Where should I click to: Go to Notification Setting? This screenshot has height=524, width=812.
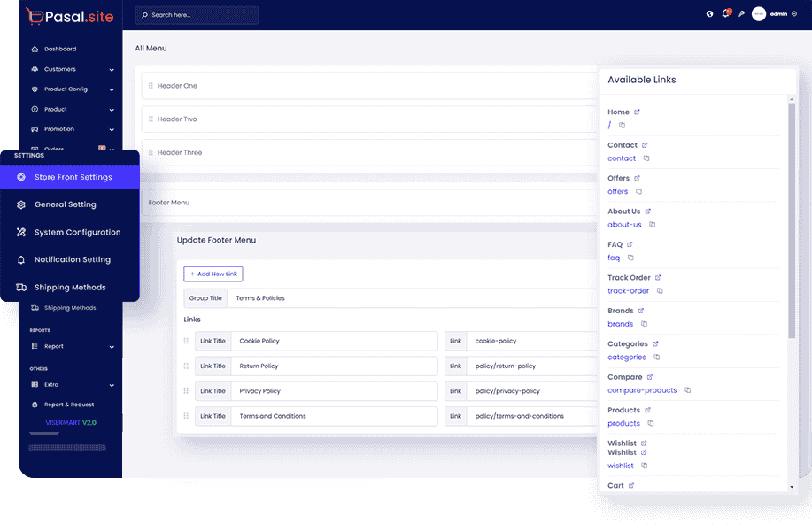(72, 260)
